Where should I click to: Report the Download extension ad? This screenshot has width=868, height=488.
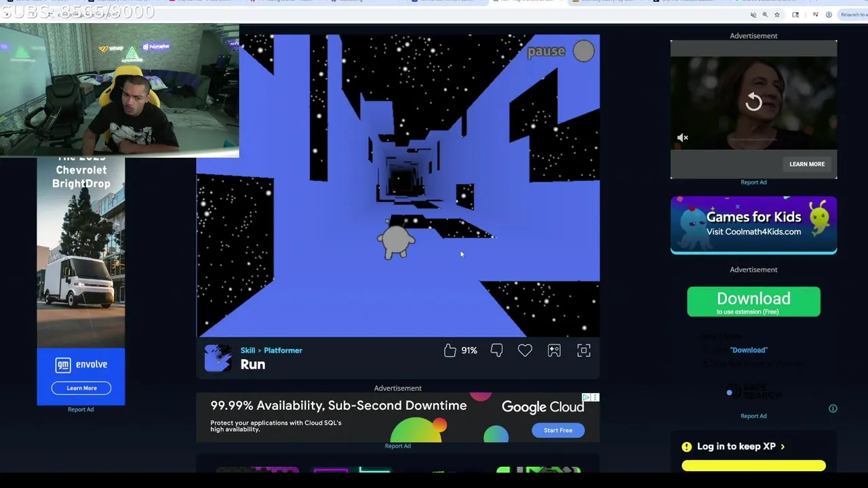753,416
